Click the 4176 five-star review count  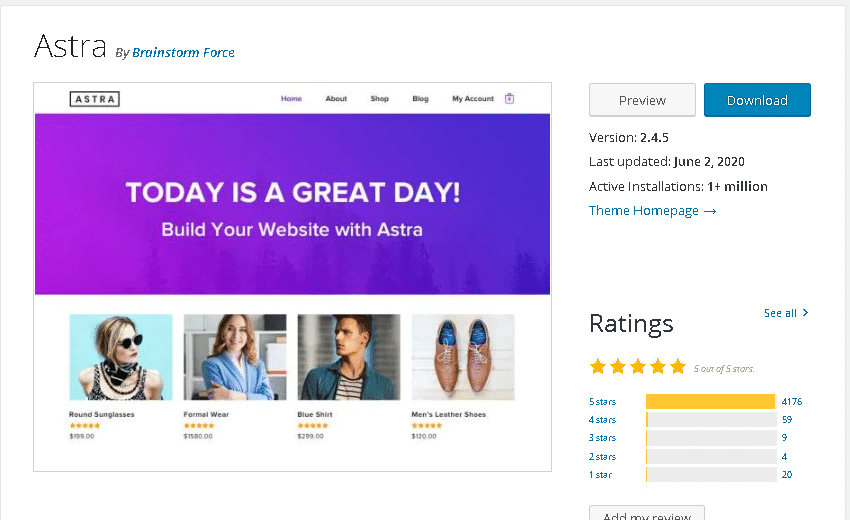791,402
